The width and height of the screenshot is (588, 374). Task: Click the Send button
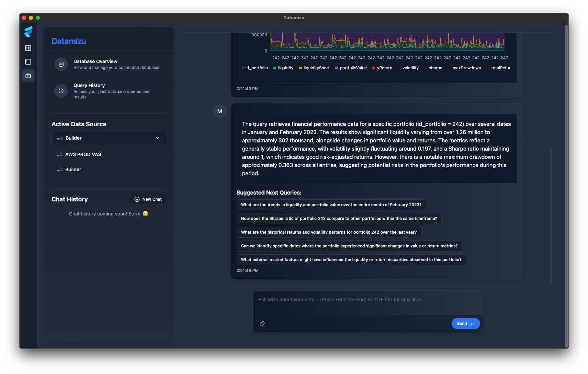tap(466, 324)
